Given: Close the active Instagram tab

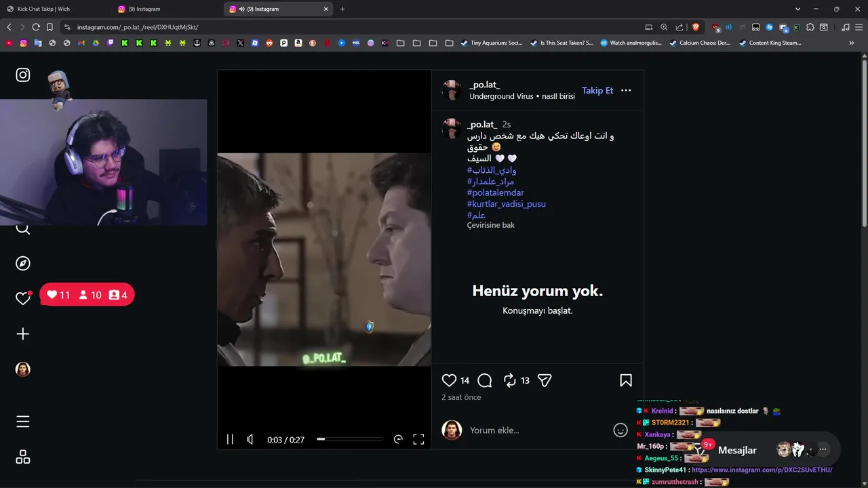Looking at the screenshot, I should pos(326,9).
